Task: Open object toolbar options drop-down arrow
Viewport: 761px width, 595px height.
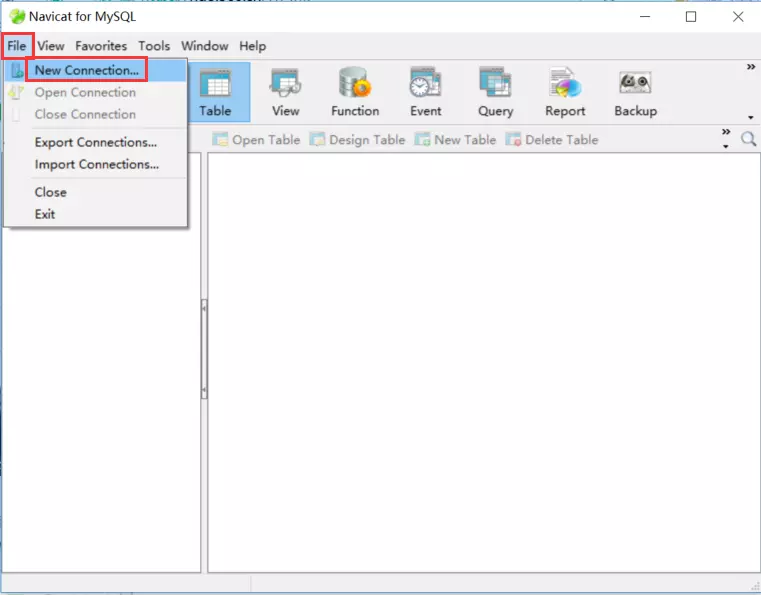Action: (726, 147)
